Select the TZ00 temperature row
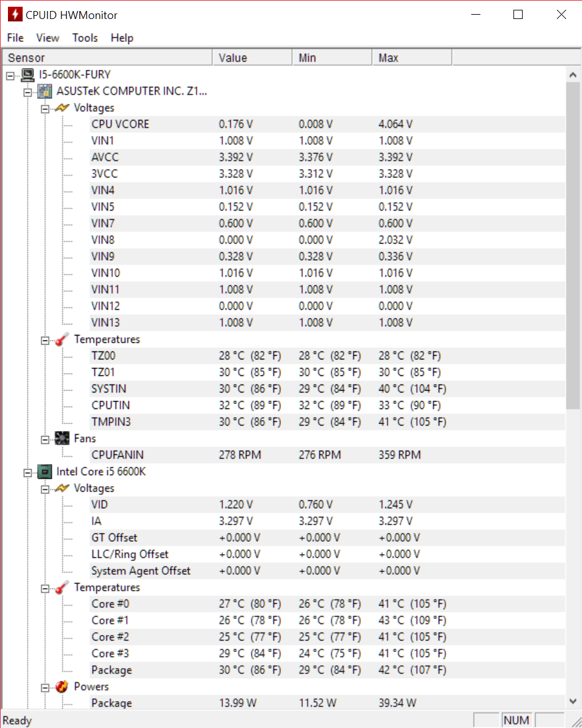 click(327, 356)
